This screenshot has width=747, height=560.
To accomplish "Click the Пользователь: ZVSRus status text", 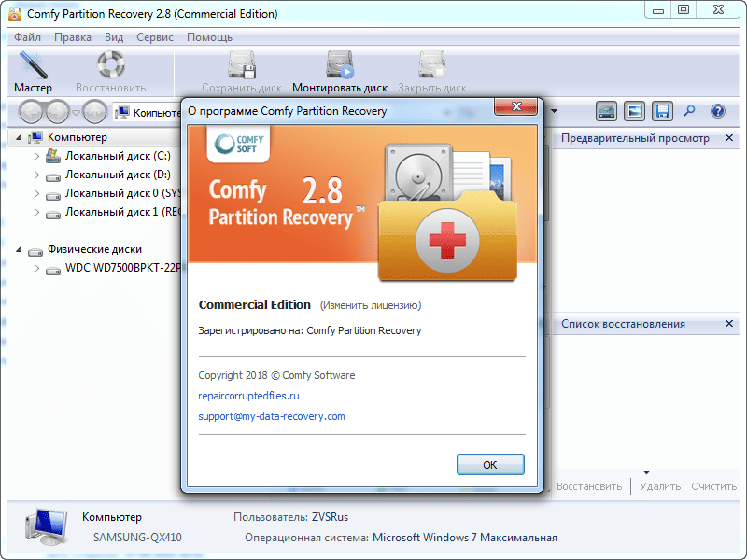I will tap(290, 517).
